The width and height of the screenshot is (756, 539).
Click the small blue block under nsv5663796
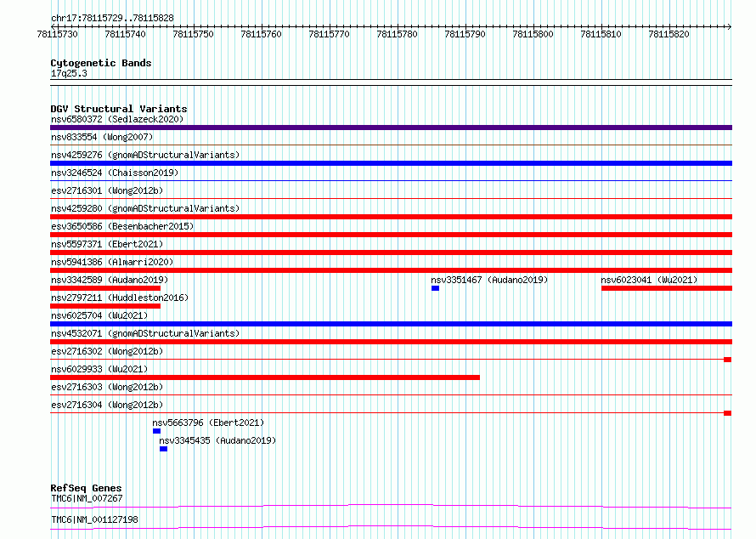(156, 431)
